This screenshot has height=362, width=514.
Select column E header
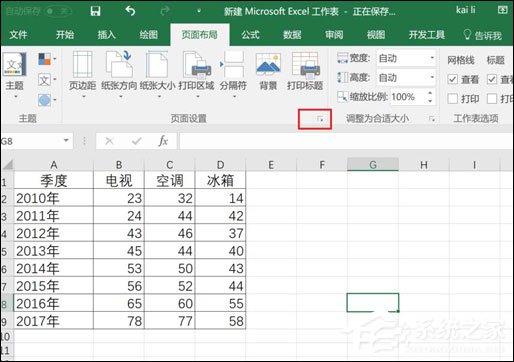click(271, 165)
